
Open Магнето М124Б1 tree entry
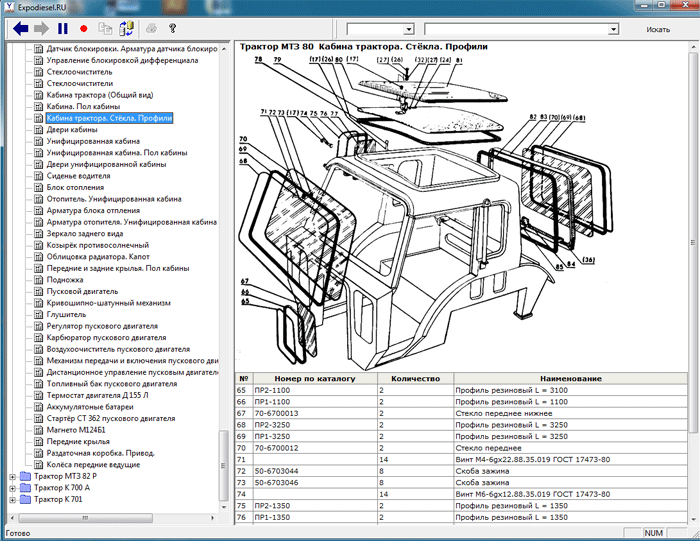[x=76, y=431]
